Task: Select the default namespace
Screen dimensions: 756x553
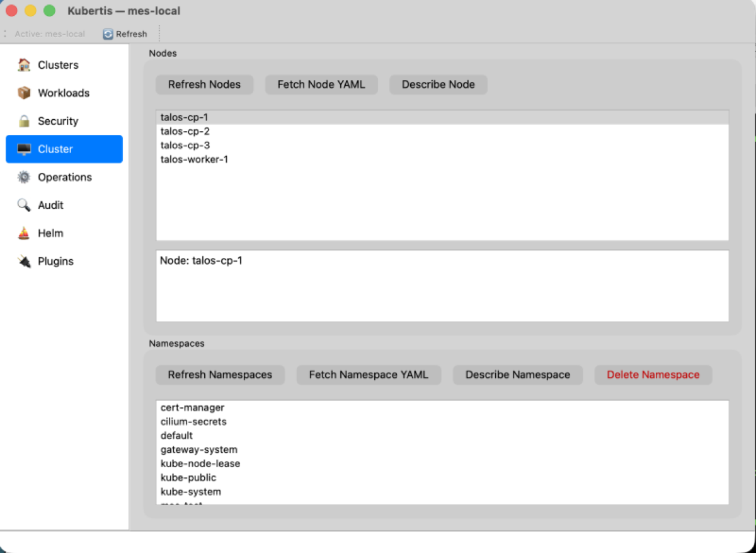Action: coord(442,436)
